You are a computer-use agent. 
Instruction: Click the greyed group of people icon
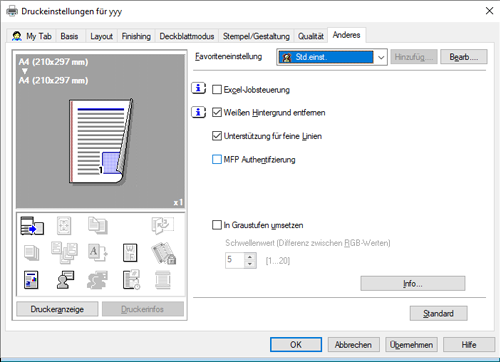tap(97, 280)
